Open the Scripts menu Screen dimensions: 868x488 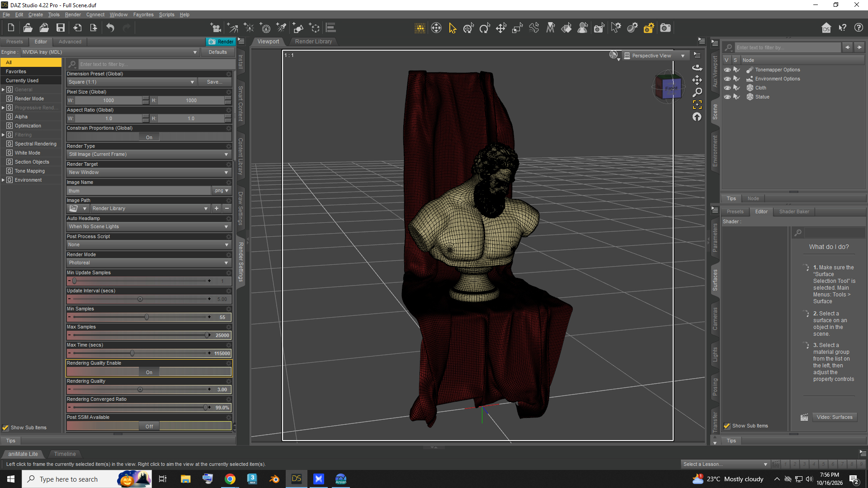tap(166, 14)
